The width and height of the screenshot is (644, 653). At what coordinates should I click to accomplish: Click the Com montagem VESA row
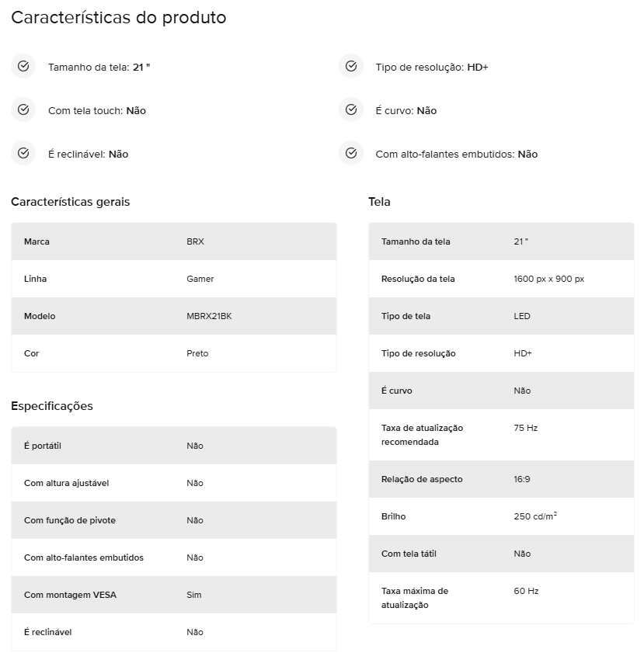[174, 595]
